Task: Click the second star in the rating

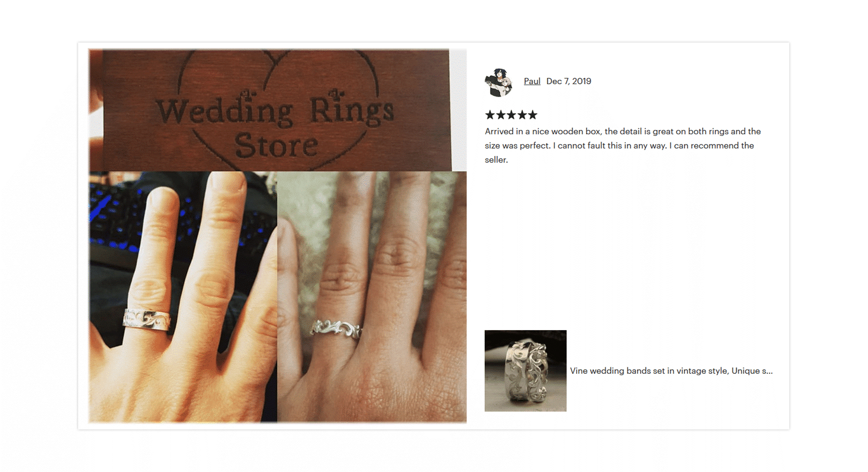Action: pyautogui.click(x=500, y=115)
